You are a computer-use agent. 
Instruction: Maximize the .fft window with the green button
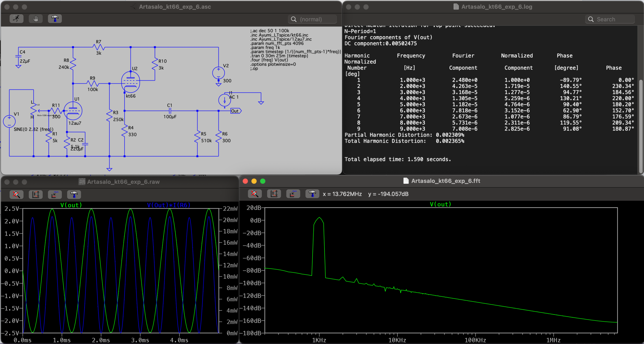coord(263,181)
